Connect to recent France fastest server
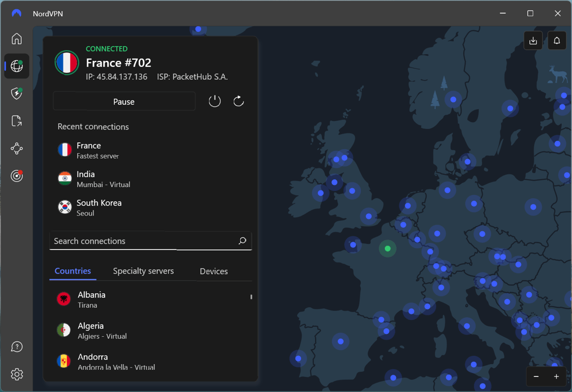 click(x=150, y=150)
